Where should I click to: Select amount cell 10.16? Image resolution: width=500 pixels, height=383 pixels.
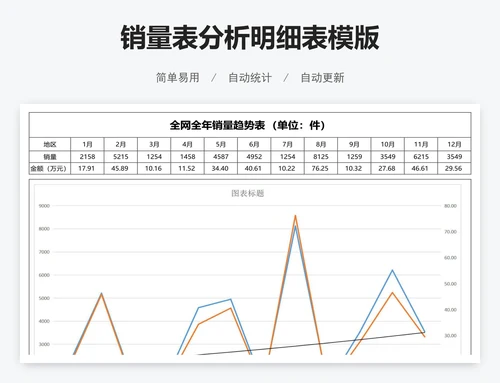coord(154,168)
